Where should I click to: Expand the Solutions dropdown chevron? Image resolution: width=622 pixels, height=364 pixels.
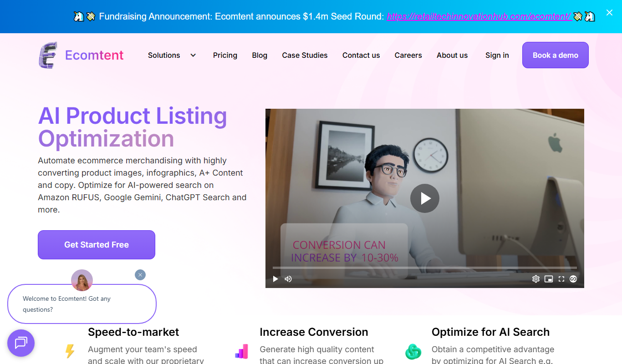[193, 55]
